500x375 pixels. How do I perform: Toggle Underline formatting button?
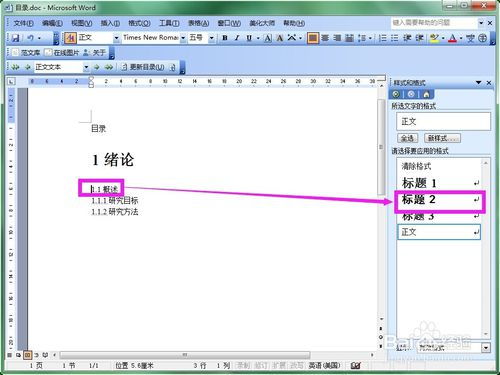249,38
